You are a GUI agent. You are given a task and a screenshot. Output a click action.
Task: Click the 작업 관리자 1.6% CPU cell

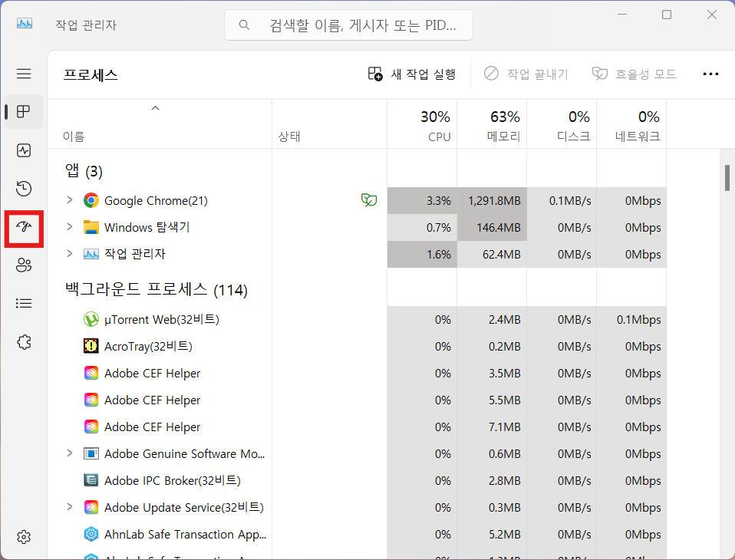click(x=422, y=254)
